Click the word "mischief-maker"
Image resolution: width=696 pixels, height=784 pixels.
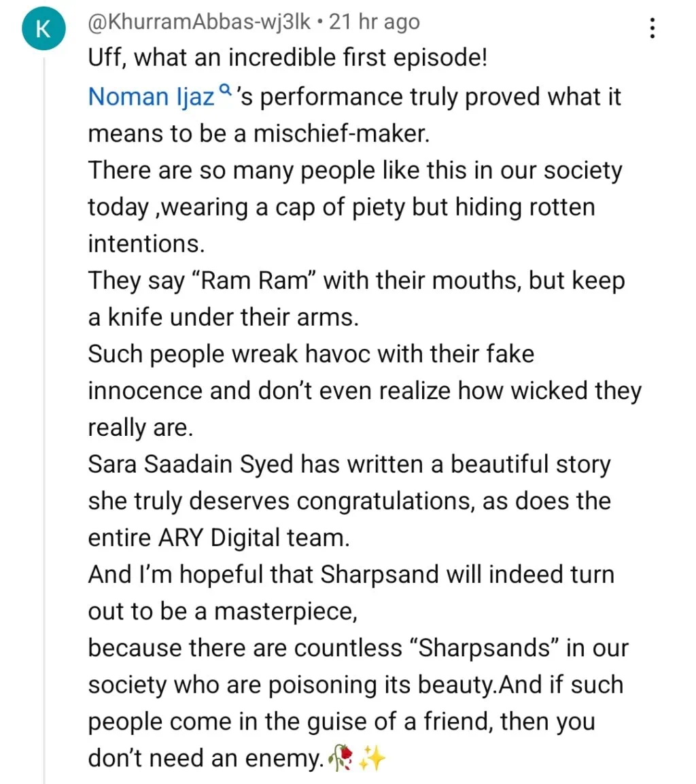point(341,133)
